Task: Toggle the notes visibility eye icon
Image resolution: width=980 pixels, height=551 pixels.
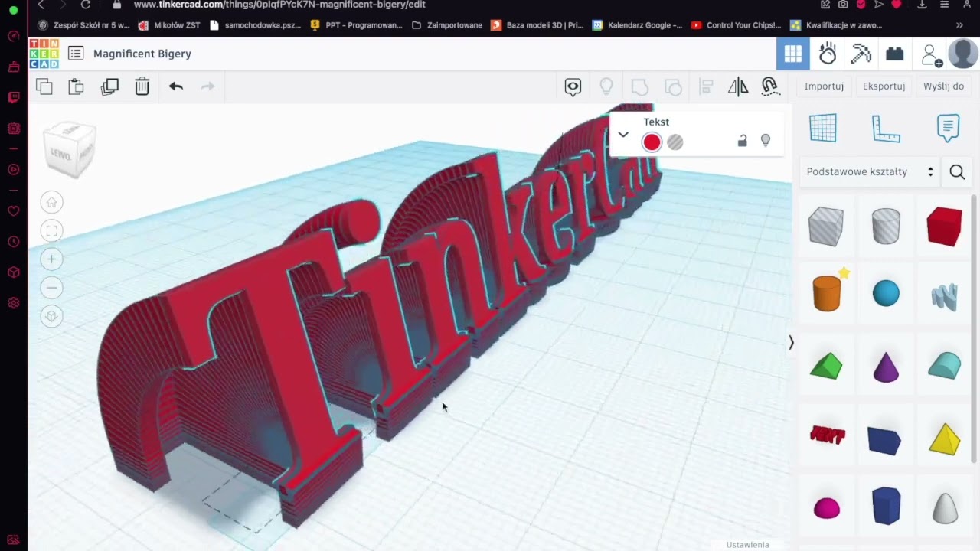Action: point(573,86)
